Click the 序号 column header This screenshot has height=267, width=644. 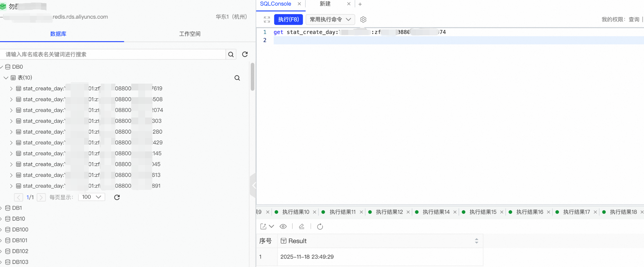tap(265, 241)
